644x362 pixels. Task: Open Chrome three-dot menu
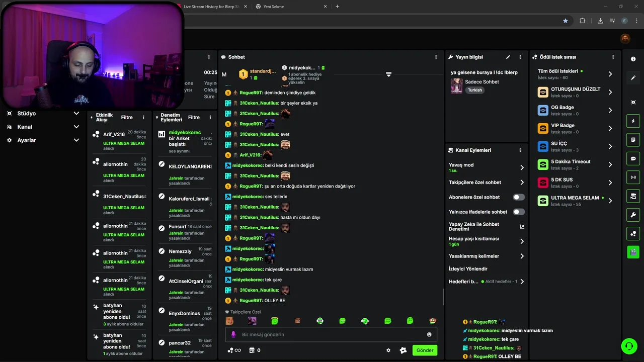click(636, 21)
